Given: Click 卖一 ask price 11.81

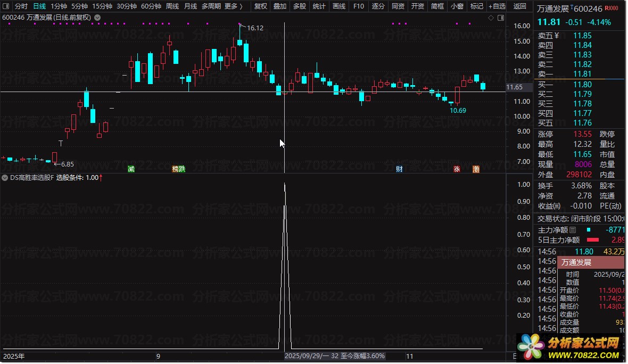Looking at the screenshot, I should [x=582, y=74].
